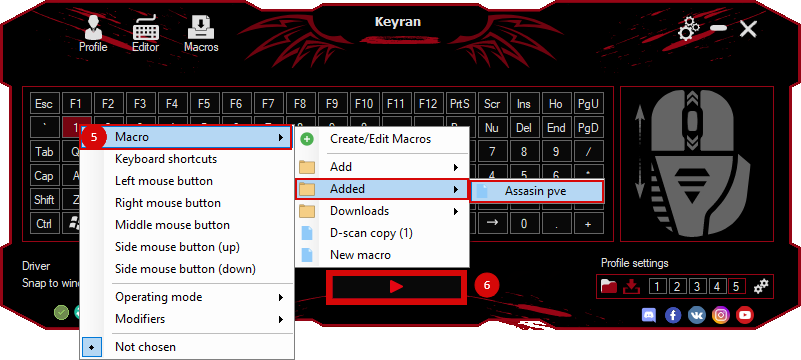This screenshot has width=801, height=360.
Task: Click the Del key on virtual keyboard
Action: [x=524, y=128]
